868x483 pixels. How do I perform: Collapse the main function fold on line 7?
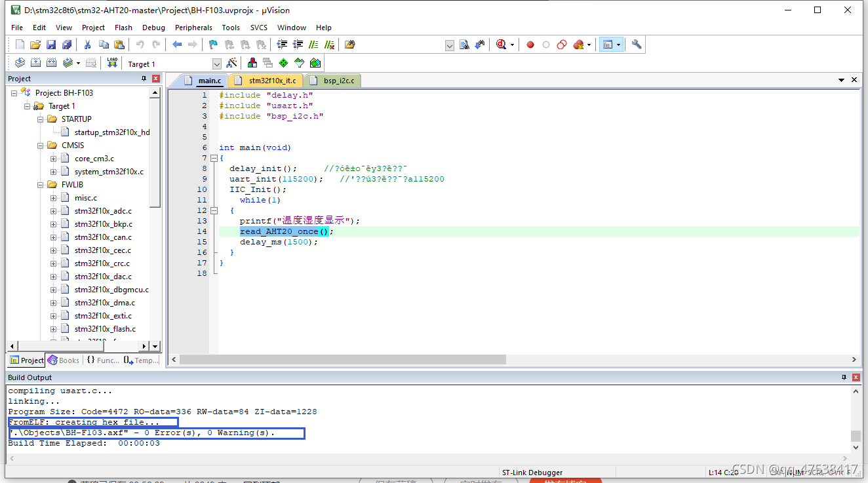click(x=214, y=158)
